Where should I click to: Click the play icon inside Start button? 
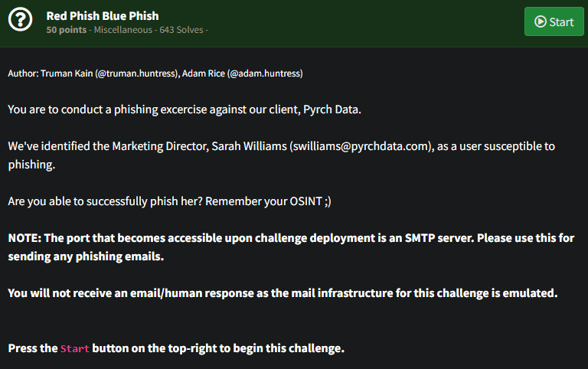tap(541, 22)
